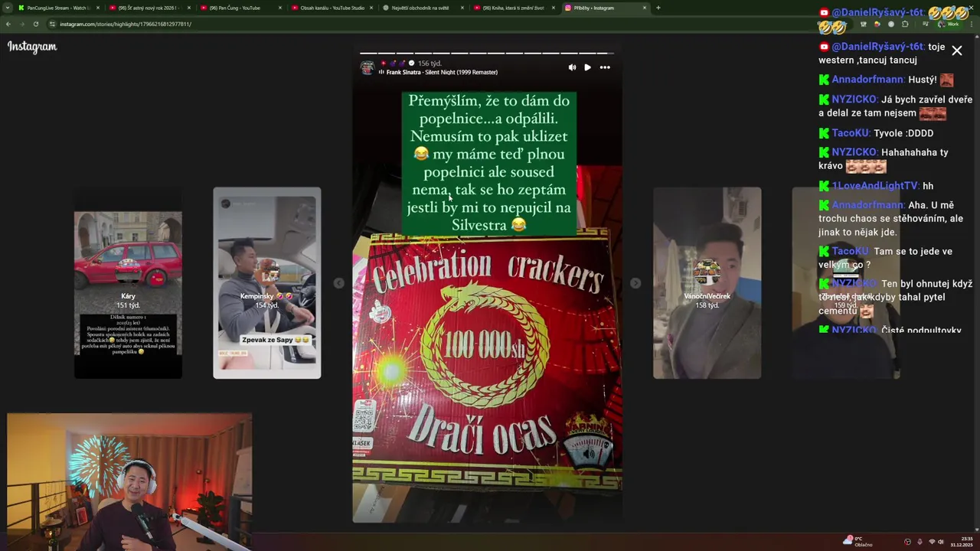Open the clock showing 23:35 31.12.2025
The image size is (980, 551).
coord(961,542)
